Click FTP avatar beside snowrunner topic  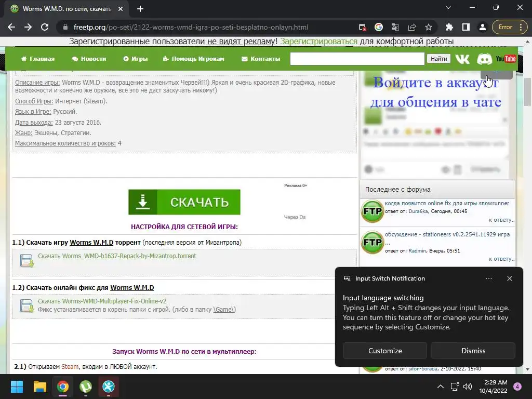click(x=372, y=211)
